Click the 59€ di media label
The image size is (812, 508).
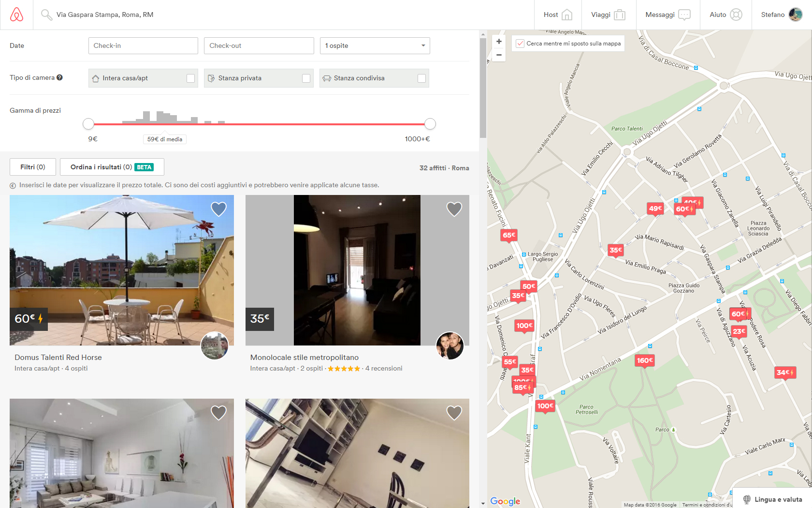click(165, 139)
